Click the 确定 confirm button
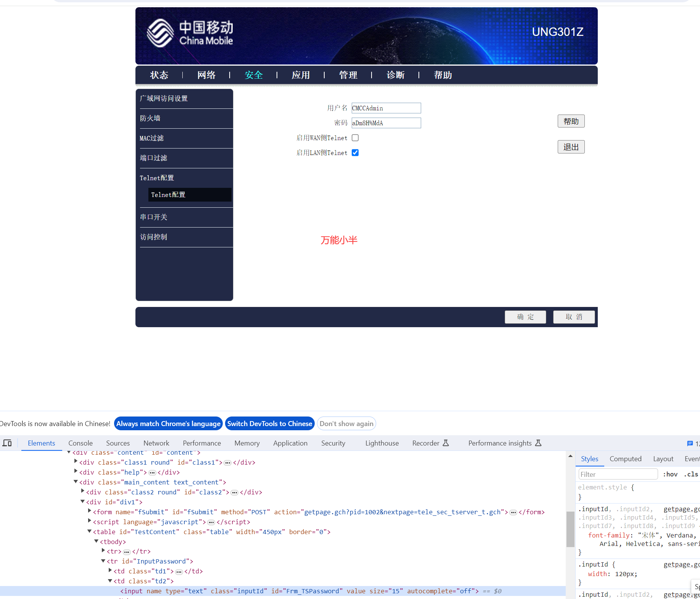The height and width of the screenshot is (599, 700). (x=525, y=317)
